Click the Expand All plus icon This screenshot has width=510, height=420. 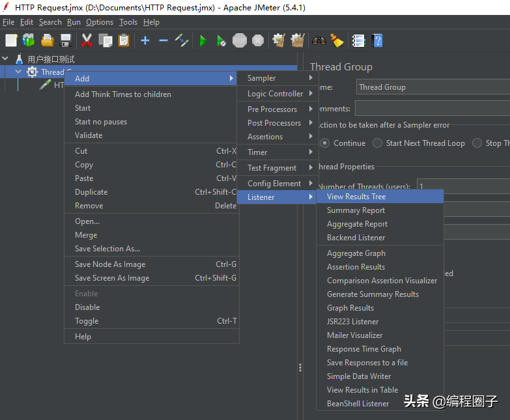(145, 40)
